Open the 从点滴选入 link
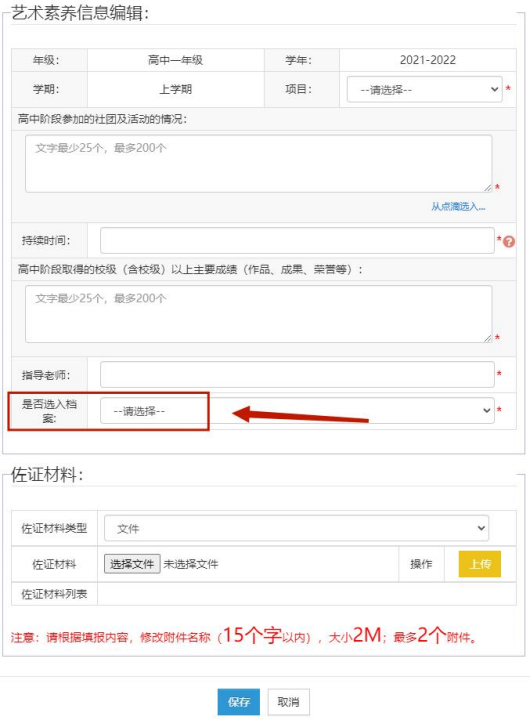The width and height of the screenshot is (530, 719). (x=458, y=206)
